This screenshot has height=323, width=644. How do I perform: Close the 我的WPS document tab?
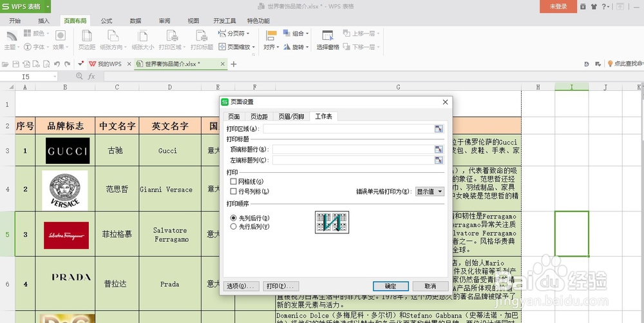point(129,64)
